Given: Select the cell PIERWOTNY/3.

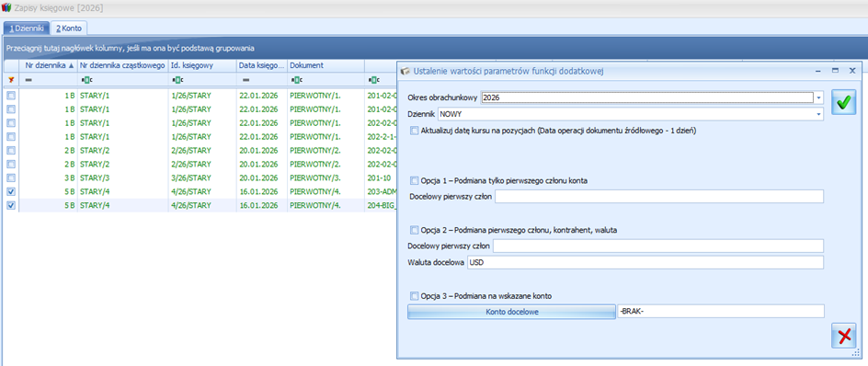Looking at the screenshot, I should pyautogui.click(x=325, y=177).
